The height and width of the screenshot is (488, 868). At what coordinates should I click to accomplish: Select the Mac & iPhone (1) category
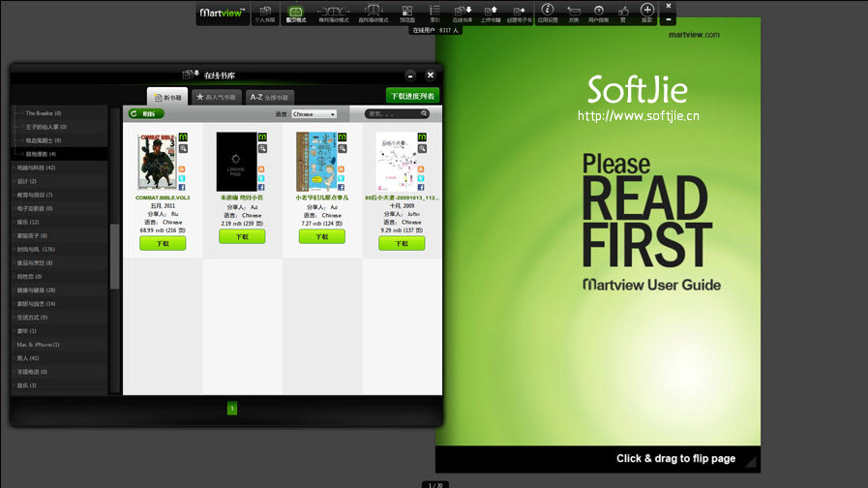[39, 345]
